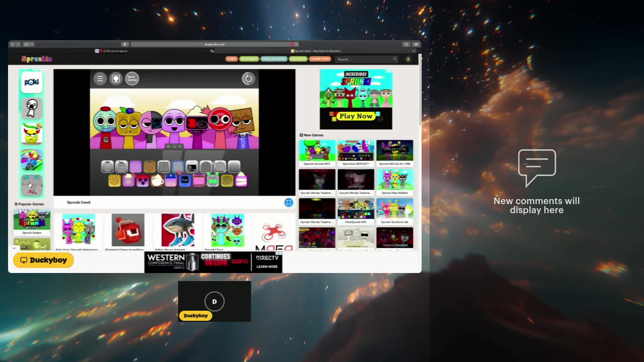This screenshot has width=644, height=362.
Task: Select the coffee cup sound icon
Action: (x=156, y=180)
